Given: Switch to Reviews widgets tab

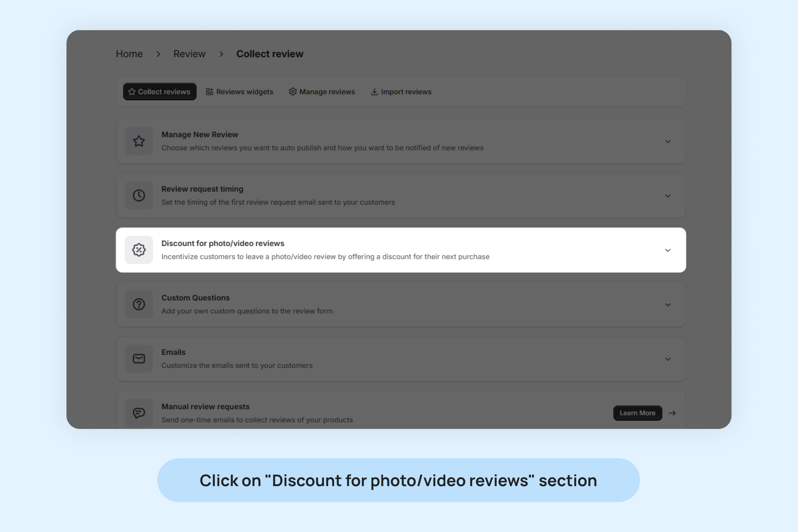Looking at the screenshot, I should click(x=239, y=92).
